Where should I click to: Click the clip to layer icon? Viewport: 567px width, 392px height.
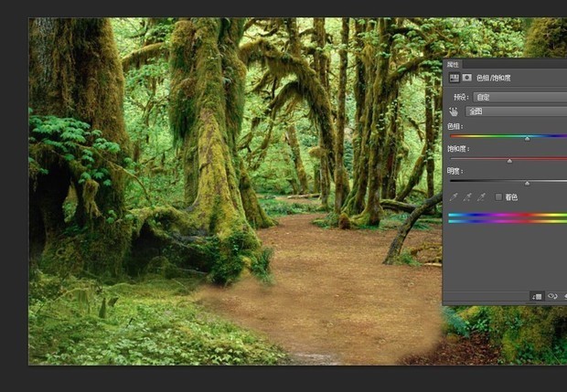[538, 296]
